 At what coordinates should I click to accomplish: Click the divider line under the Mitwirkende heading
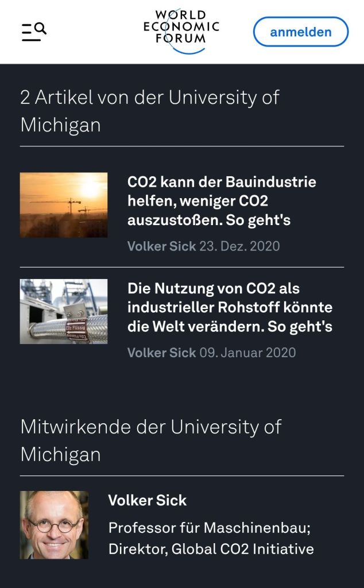pyautogui.click(x=182, y=475)
